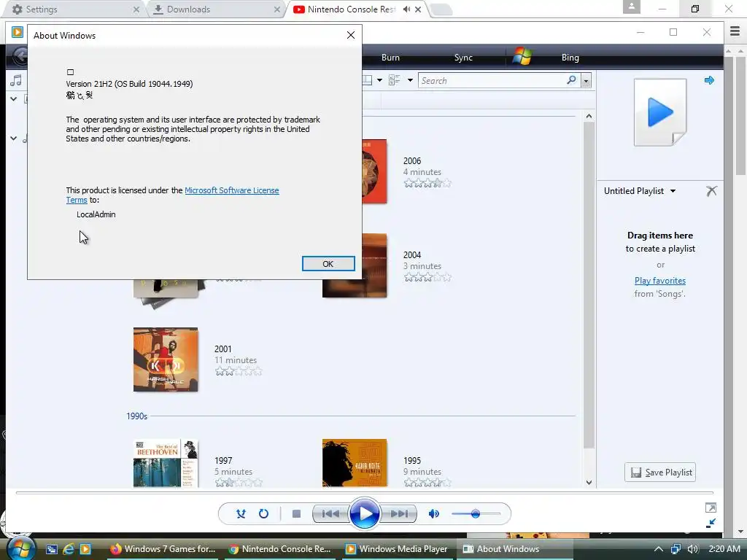
Task: Show hidden system tray icons
Action: (659, 550)
